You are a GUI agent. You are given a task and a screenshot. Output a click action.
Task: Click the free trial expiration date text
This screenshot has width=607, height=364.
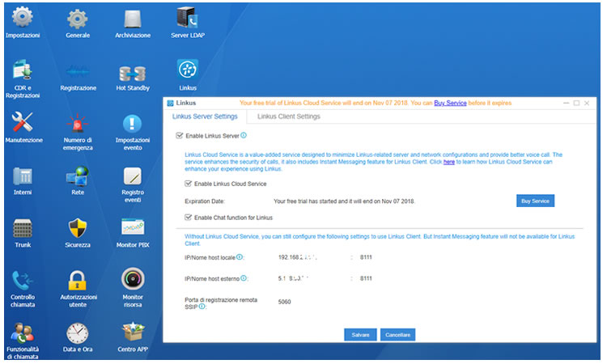[x=344, y=201]
